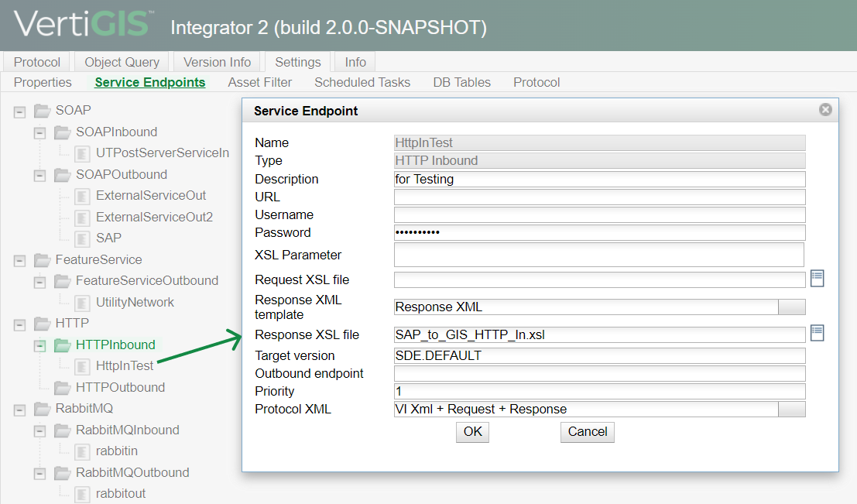
Task: Collapse the RabbitMQ tree node
Action: click(19, 410)
